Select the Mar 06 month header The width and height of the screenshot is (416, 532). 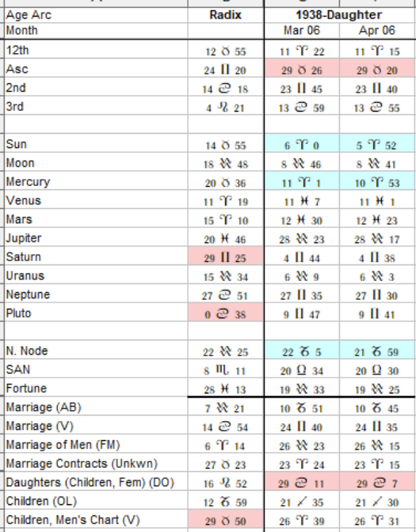[x=302, y=31]
